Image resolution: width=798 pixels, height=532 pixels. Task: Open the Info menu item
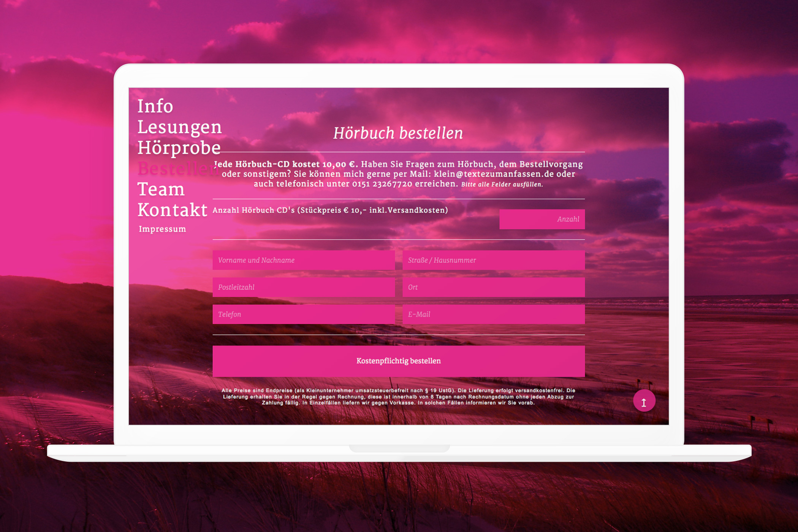[x=155, y=106]
